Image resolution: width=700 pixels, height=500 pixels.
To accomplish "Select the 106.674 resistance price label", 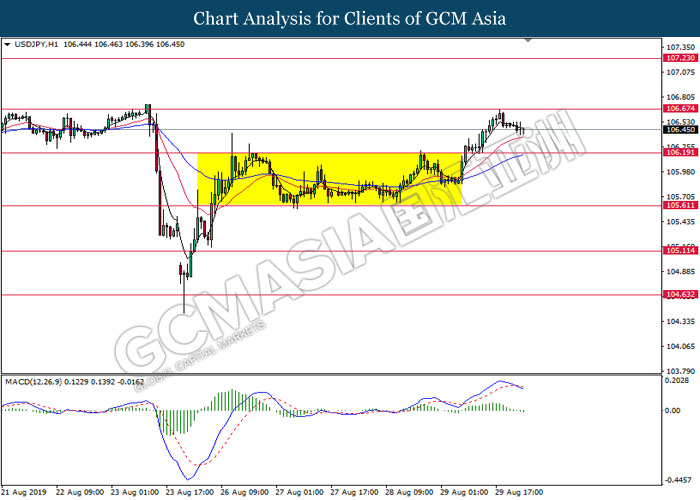I will pos(680,108).
